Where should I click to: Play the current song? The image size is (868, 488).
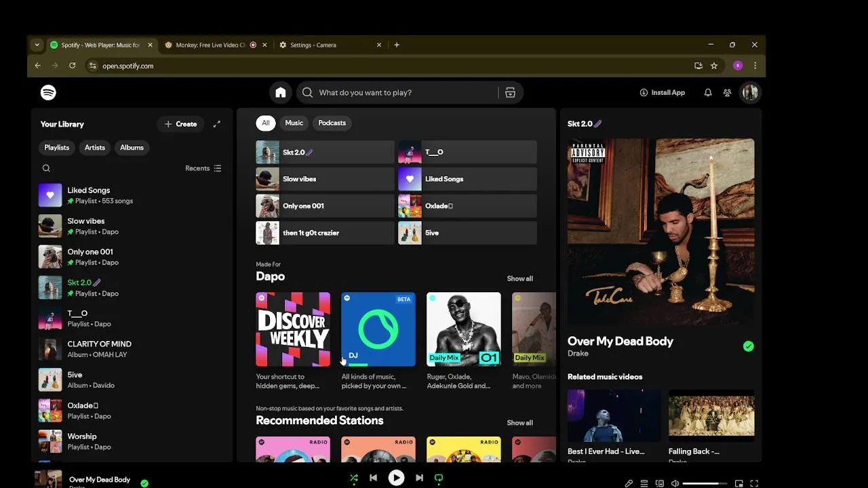(x=396, y=478)
